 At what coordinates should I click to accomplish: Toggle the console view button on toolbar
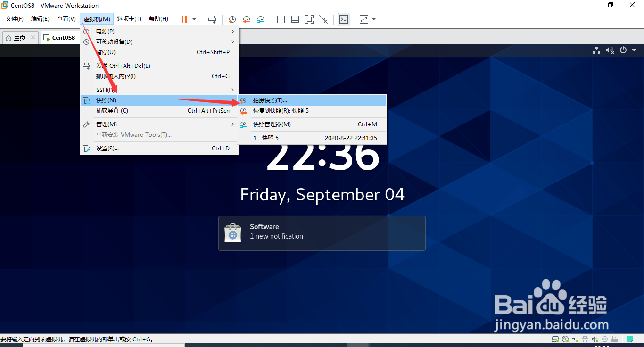[x=344, y=19]
